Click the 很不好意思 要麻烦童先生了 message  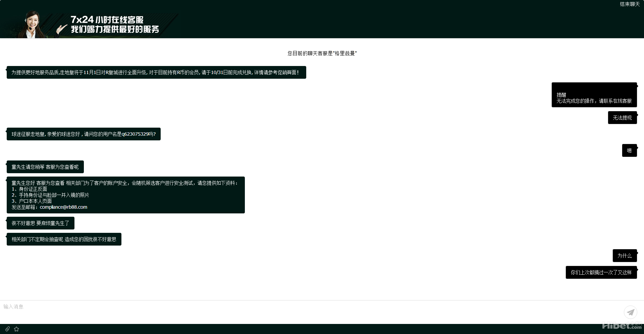[x=40, y=223]
